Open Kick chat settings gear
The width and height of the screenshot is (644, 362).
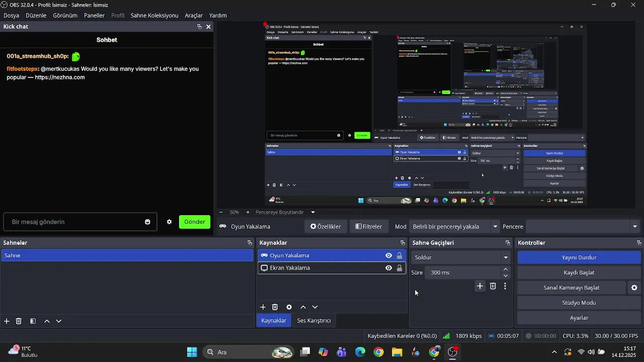(x=170, y=222)
